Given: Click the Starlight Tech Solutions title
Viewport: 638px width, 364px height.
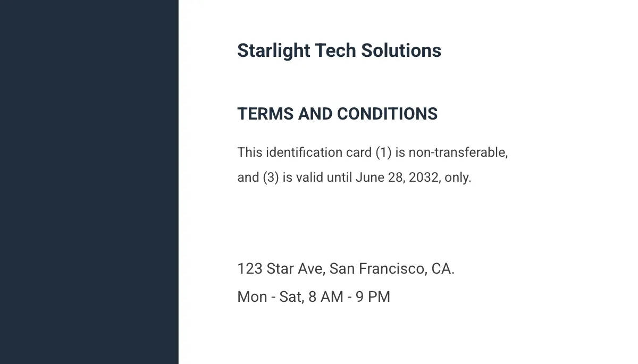Looking at the screenshot, I should 339,51.
